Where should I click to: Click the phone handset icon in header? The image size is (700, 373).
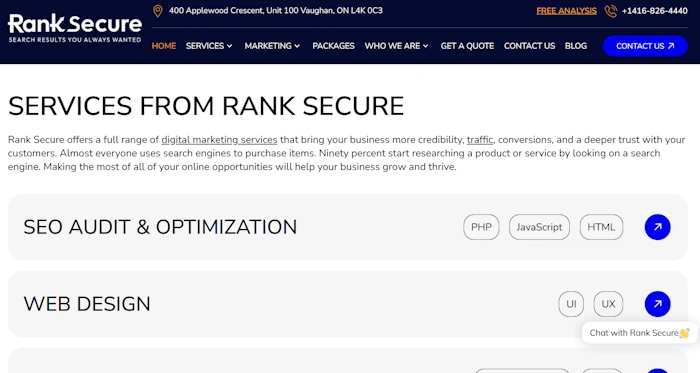click(x=611, y=11)
